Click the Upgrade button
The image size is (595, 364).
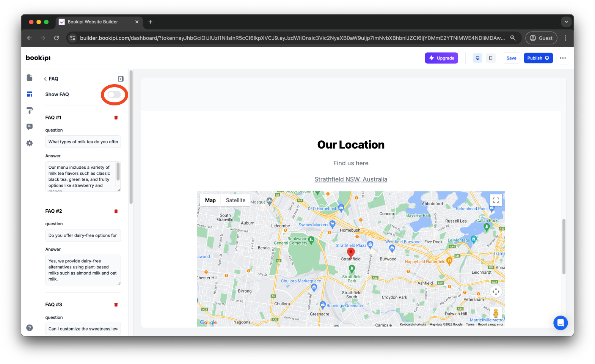click(x=441, y=58)
